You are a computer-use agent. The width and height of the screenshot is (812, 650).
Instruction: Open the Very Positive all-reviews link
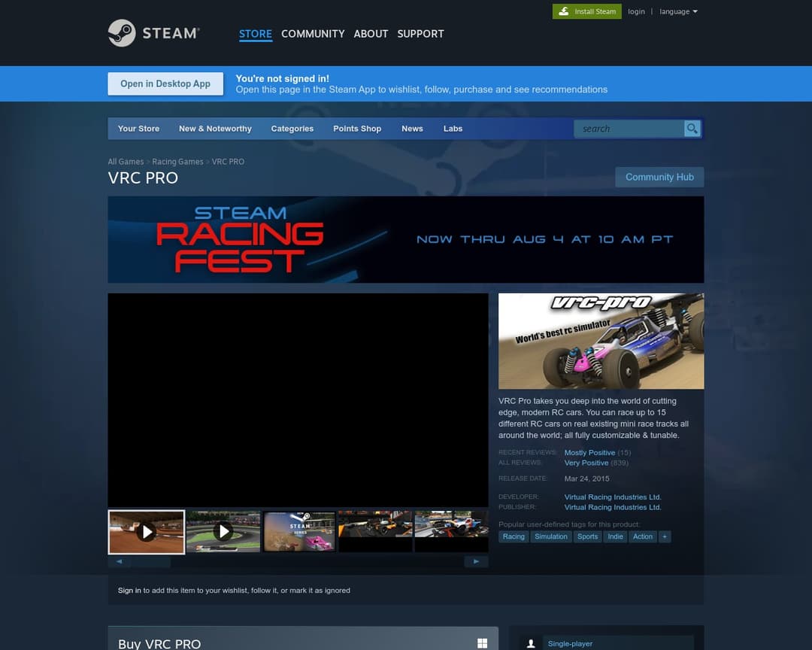tap(586, 463)
